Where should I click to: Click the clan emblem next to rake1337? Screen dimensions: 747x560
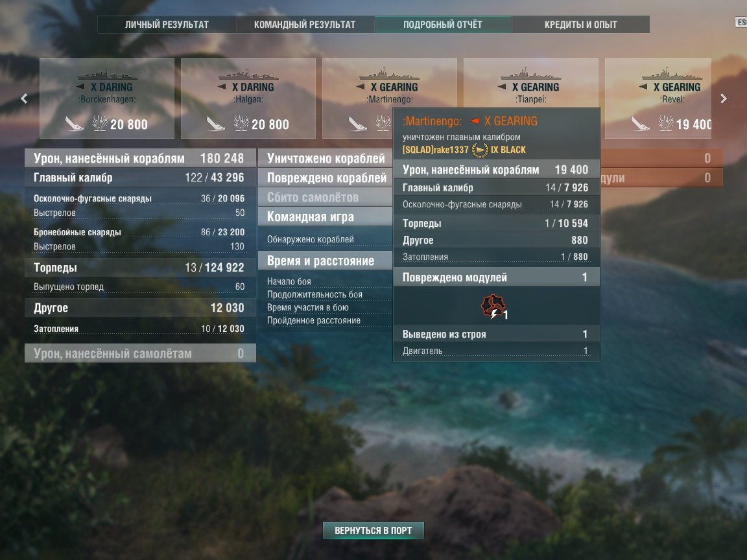coord(480,150)
